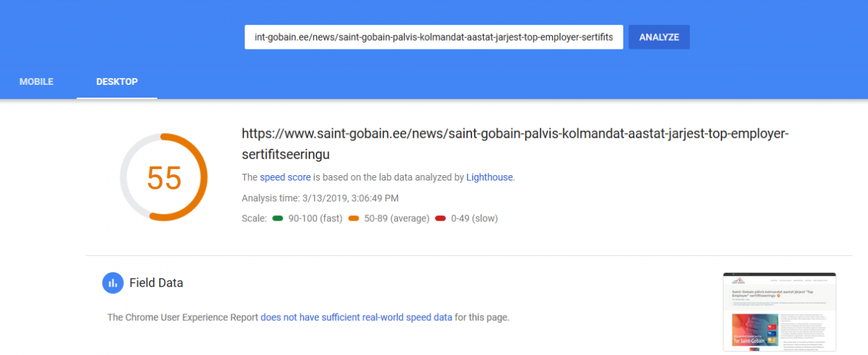Click the analyzed saint-gobain.ee URL heading
Screen dimensions: 868x355
tap(515, 144)
